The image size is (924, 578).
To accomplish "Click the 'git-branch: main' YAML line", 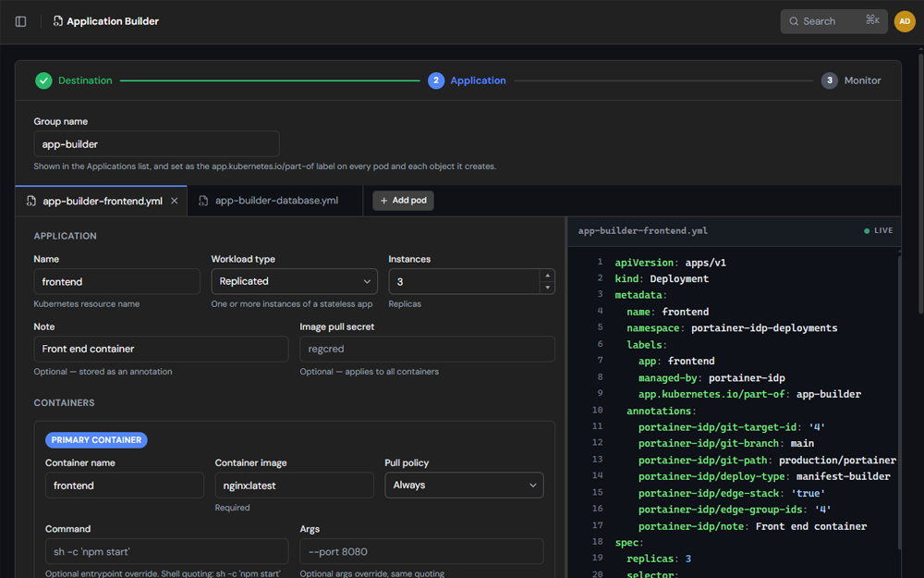I will 725,443.
